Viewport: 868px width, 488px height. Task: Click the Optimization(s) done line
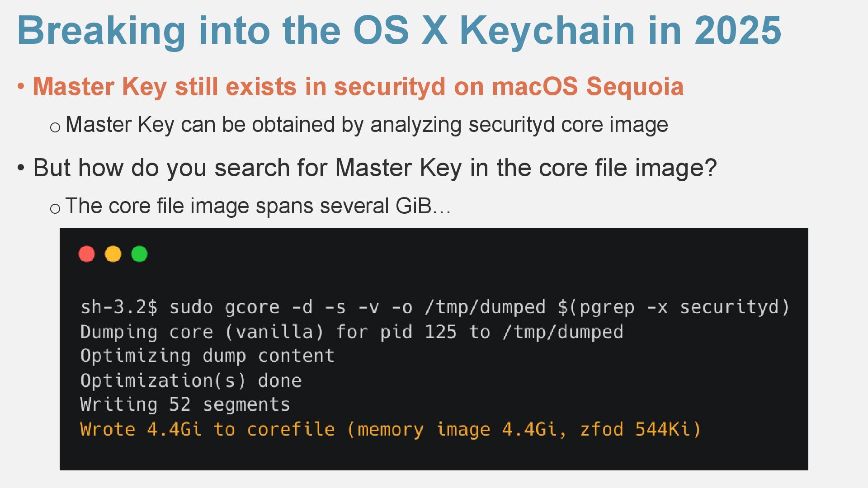[191, 380]
